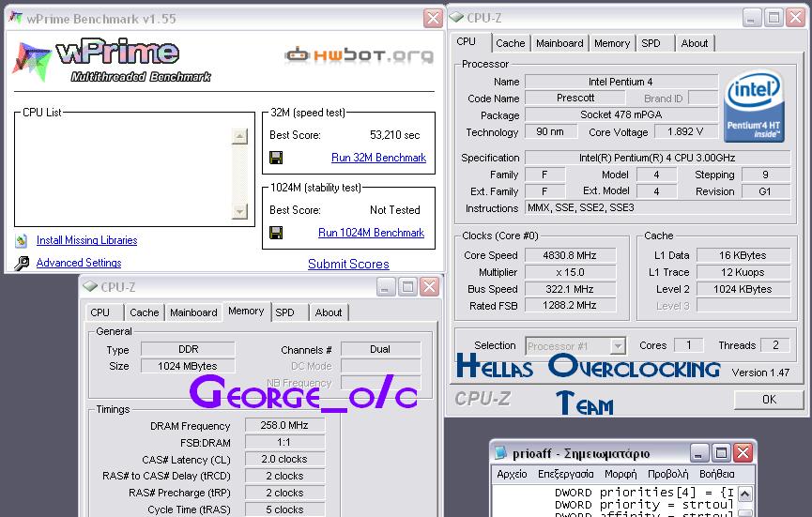The image size is (812, 517).
Task: Click the icon next to Install Missing Libraries
Action: click(x=22, y=240)
